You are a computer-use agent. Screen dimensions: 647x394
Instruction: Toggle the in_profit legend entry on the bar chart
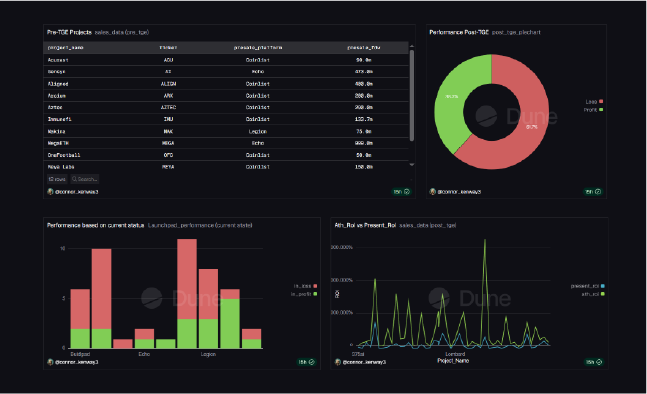pos(304,294)
